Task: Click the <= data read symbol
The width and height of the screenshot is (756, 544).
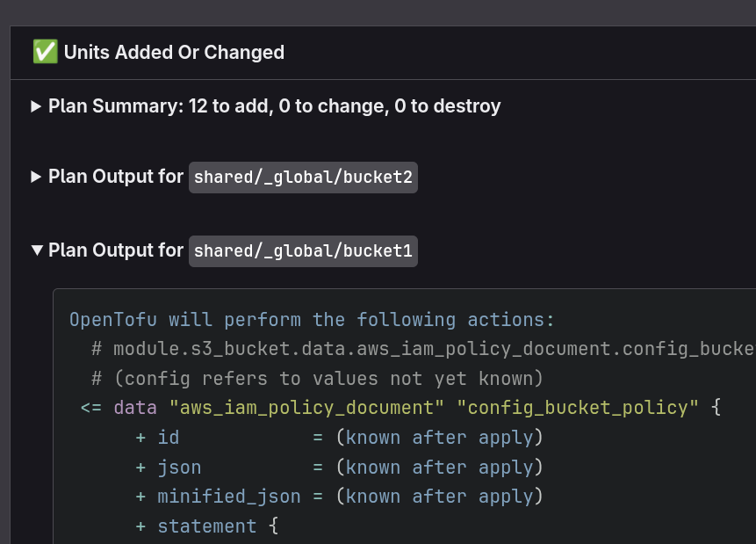Action: (x=91, y=408)
